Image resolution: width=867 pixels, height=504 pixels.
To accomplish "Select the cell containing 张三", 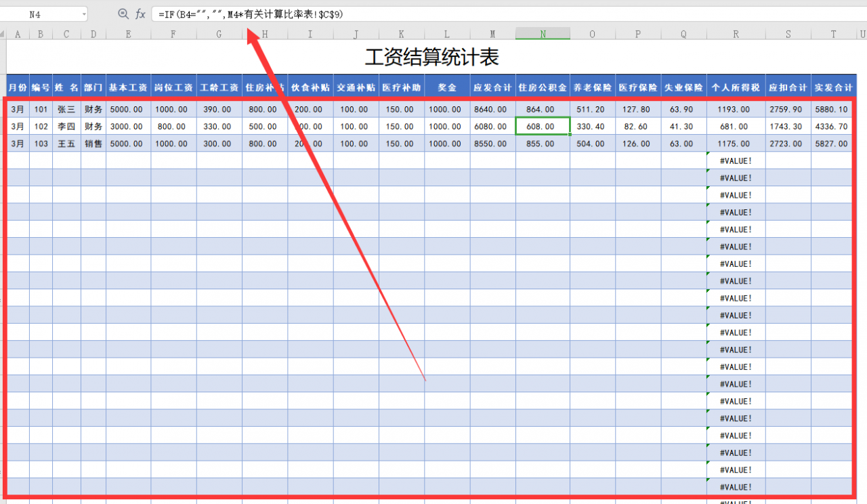I will tap(65, 109).
